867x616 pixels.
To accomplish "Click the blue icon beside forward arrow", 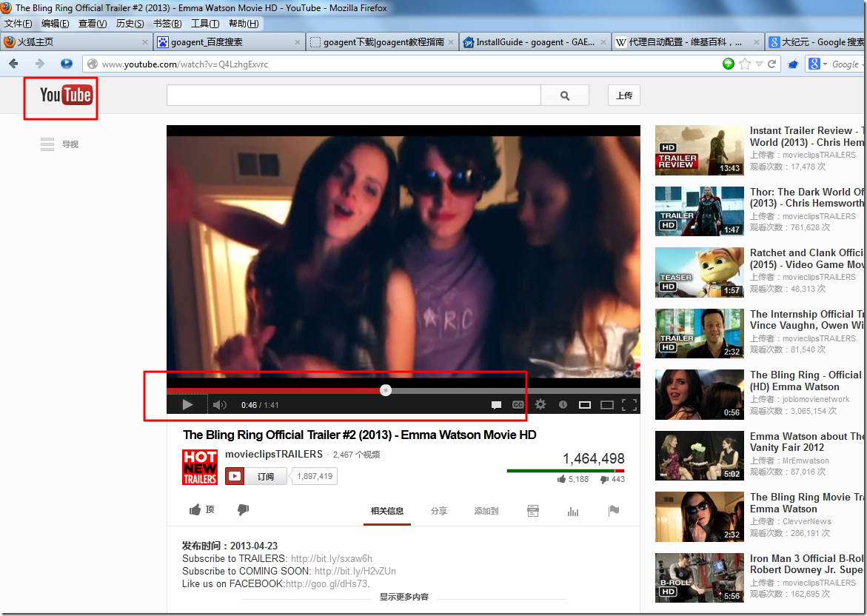I will (x=67, y=64).
